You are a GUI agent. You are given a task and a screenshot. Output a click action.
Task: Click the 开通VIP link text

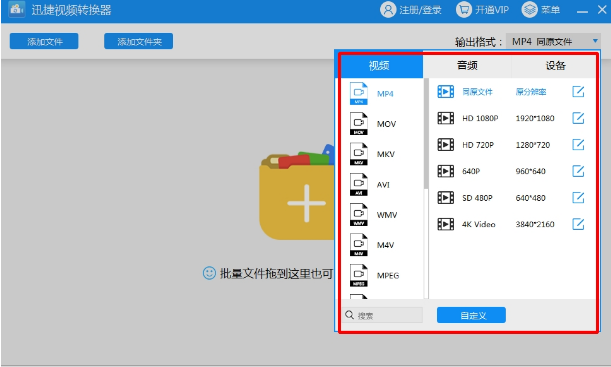(492, 10)
